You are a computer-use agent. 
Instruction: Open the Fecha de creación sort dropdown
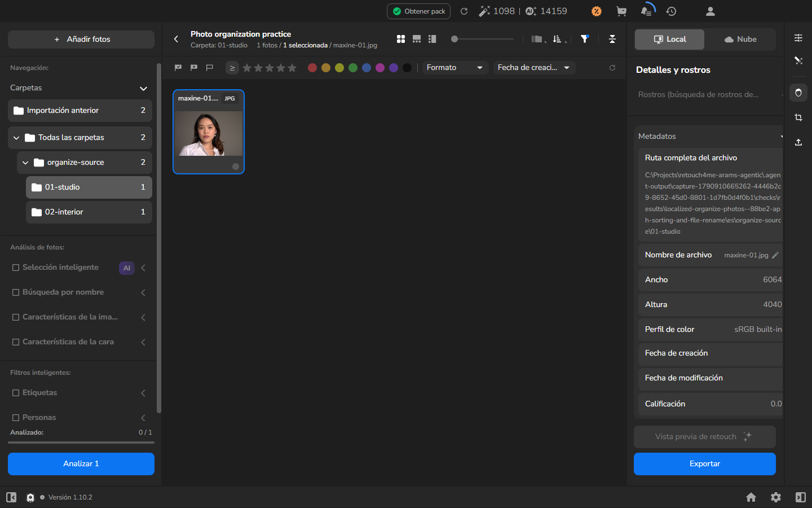[534, 68]
